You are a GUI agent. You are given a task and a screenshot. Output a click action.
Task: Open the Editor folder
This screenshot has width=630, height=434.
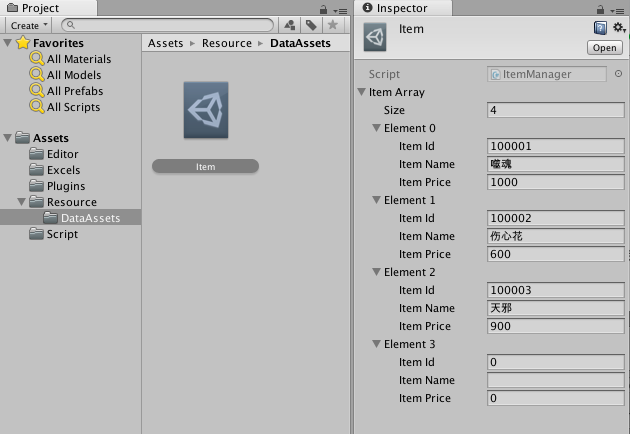click(x=54, y=154)
